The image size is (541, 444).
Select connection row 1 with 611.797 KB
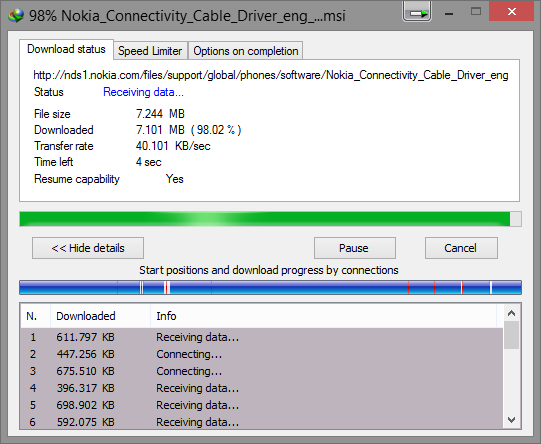tap(262, 337)
